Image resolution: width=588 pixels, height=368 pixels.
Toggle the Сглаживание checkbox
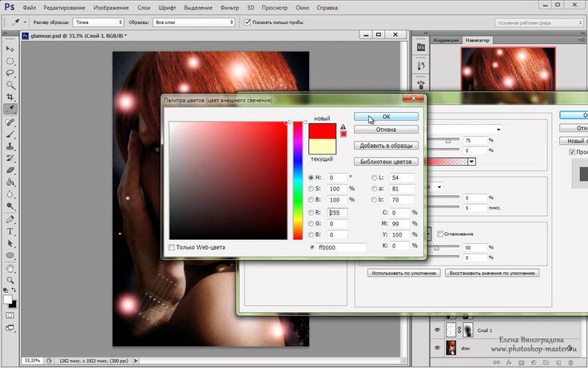point(439,234)
